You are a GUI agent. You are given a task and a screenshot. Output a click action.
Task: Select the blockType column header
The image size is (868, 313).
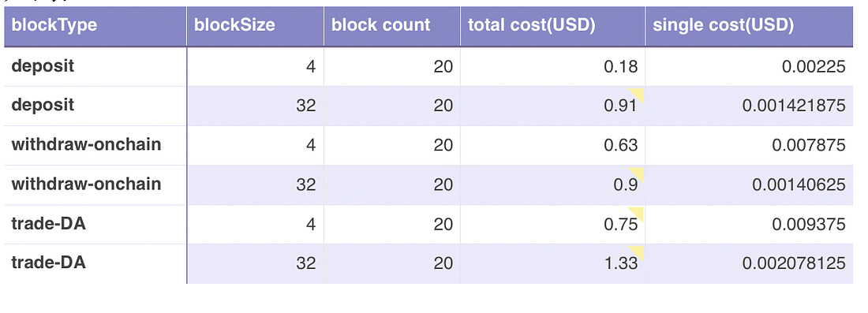pyautogui.click(x=95, y=26)
